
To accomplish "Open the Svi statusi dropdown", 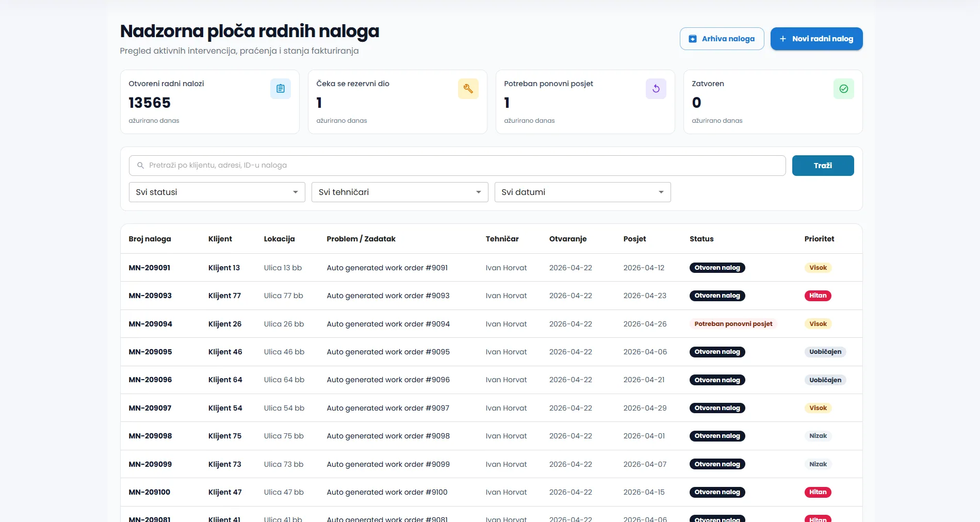I will pos(217,192).
